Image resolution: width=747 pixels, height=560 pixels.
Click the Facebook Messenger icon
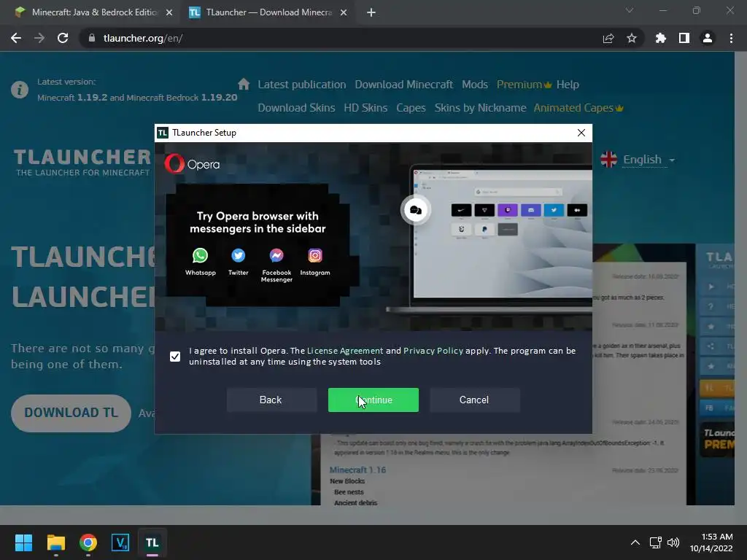tap(276, 256)
